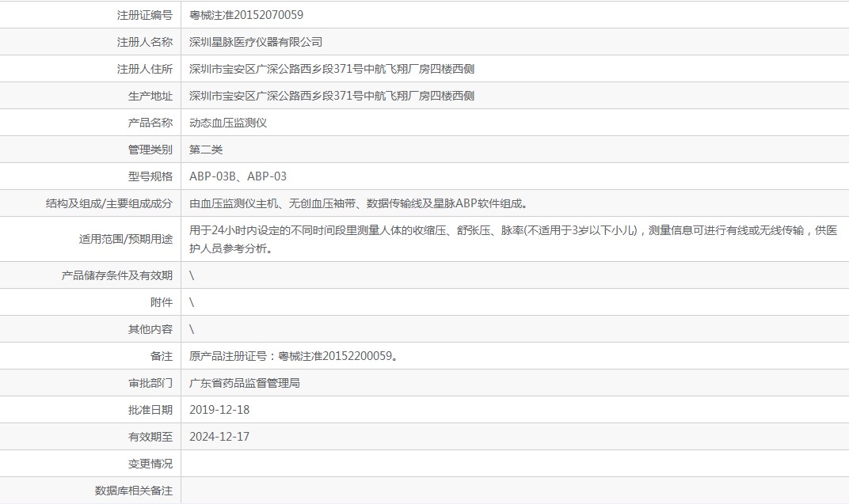Select the 广东省药品监督管理局 value
The image size is (849, 504).
(244, 384)
